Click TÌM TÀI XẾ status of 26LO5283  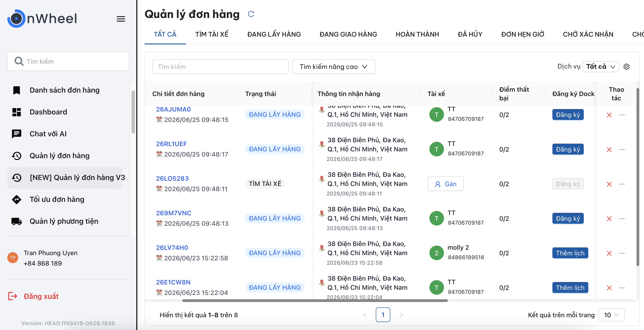(265, 184)
